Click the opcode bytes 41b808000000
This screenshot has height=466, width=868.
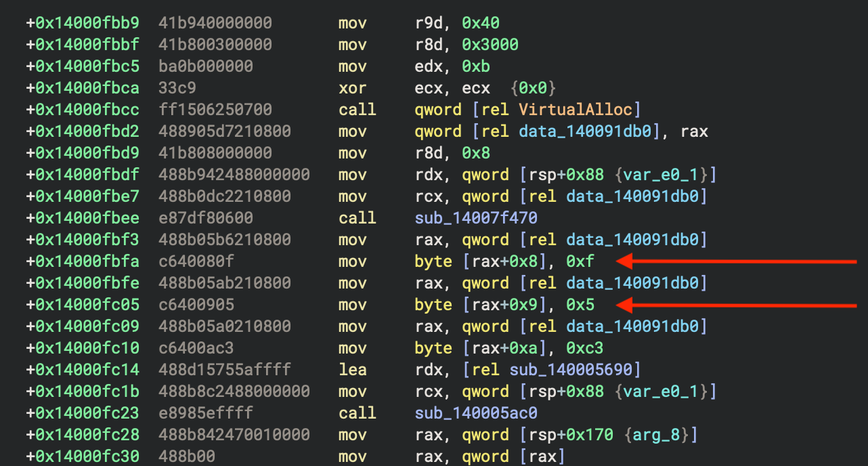coord(215,153)
